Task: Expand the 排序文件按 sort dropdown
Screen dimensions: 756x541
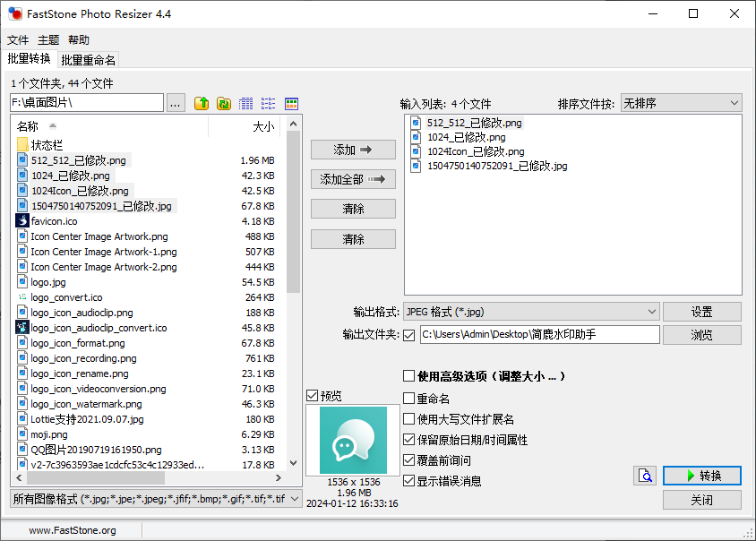Action: pyautogui.click(x=681, y=103)
